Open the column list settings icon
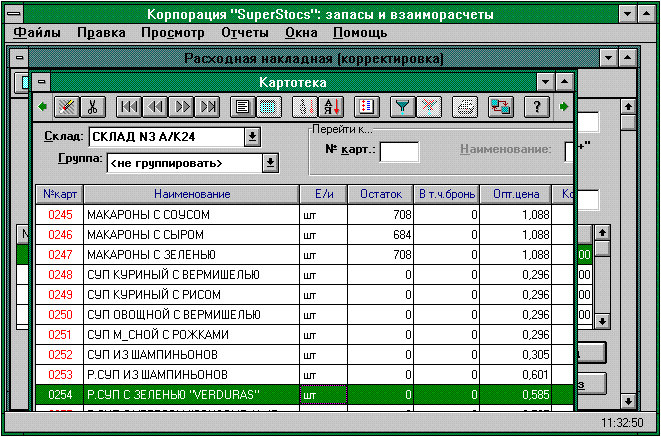Image resolution: width=661 pixels, height=437 pixels. coord(367,107)
